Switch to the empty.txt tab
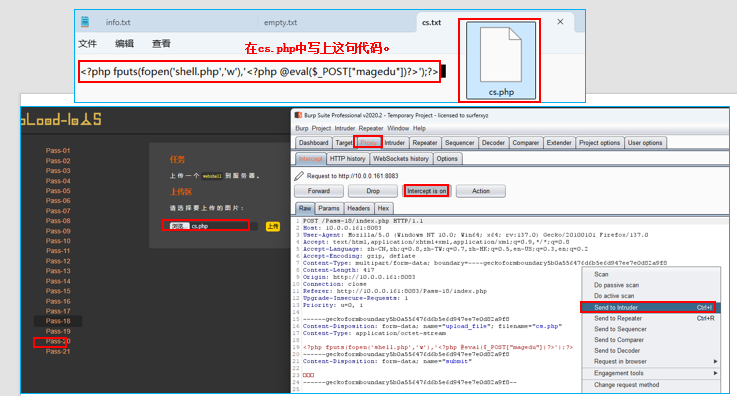The width and height of the screenshot is (737, 396). [281, 23]
